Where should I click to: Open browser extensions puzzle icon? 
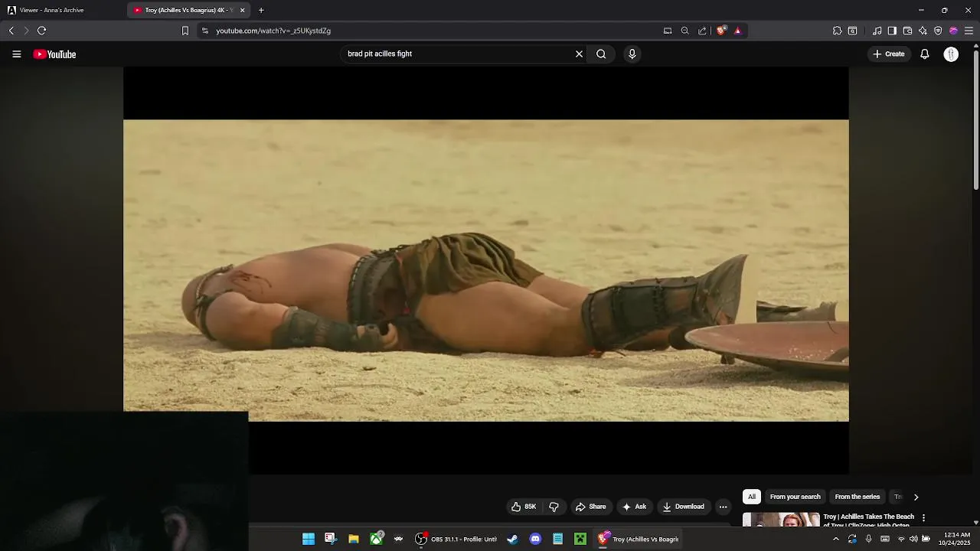click(837, 31)
